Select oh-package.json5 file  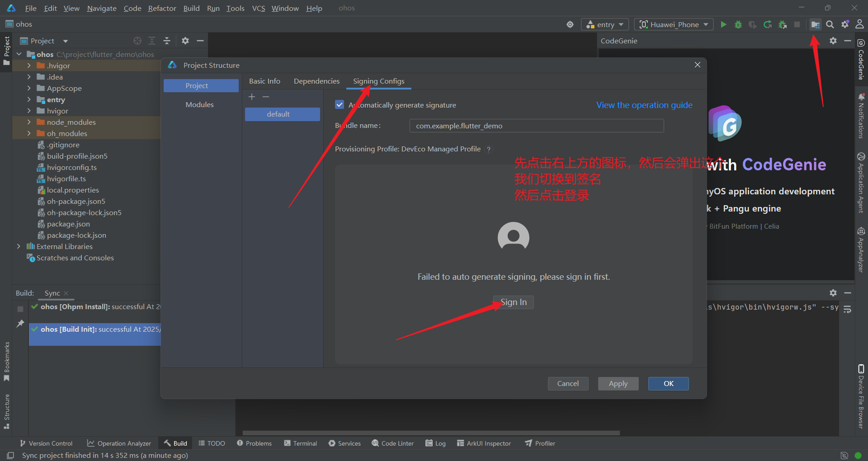pyautogui.click(x=76, y=201)
